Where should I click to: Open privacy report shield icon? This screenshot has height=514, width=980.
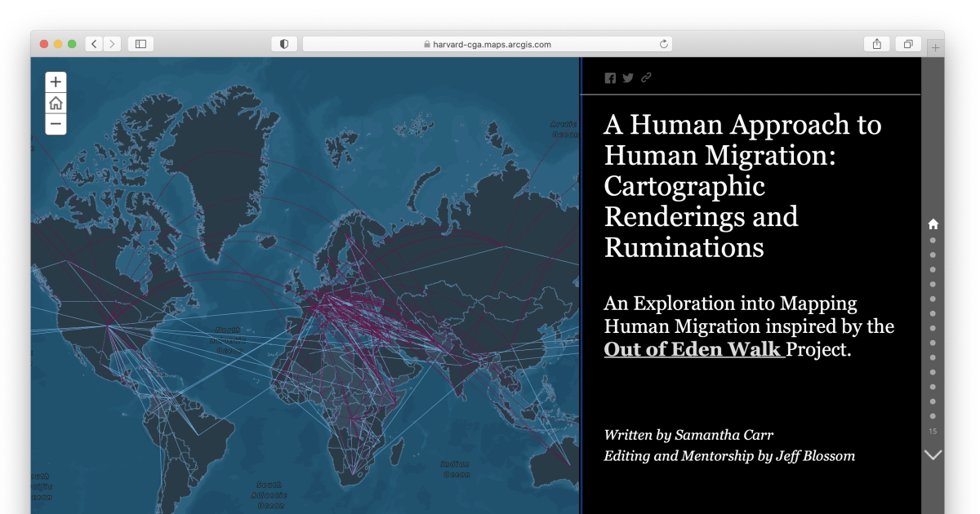(x=284, y=44)
